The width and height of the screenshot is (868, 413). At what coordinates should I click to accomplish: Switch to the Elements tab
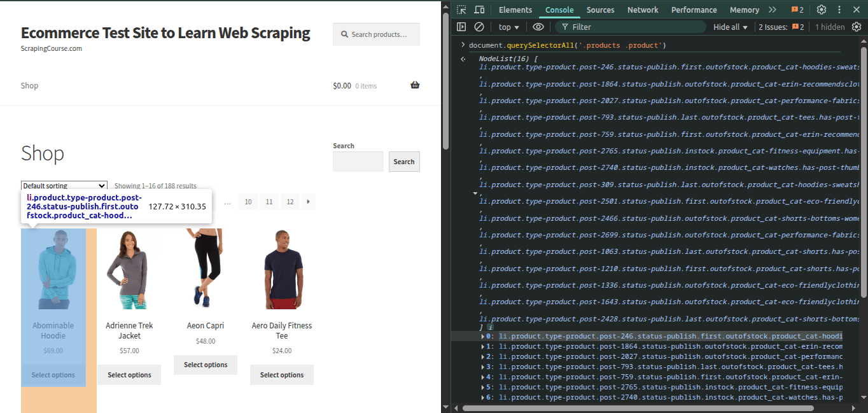515,10
